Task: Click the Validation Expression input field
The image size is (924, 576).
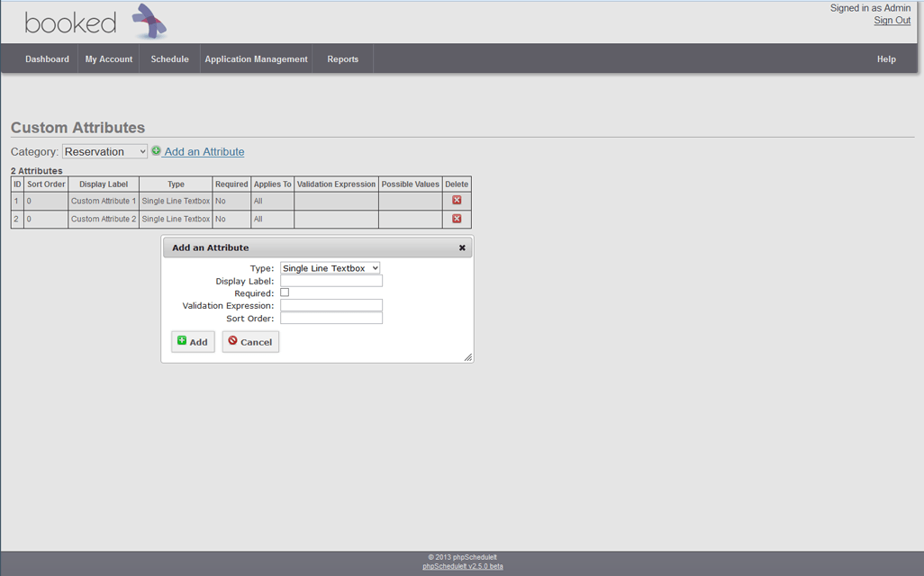Action: [x=331, y=306]
